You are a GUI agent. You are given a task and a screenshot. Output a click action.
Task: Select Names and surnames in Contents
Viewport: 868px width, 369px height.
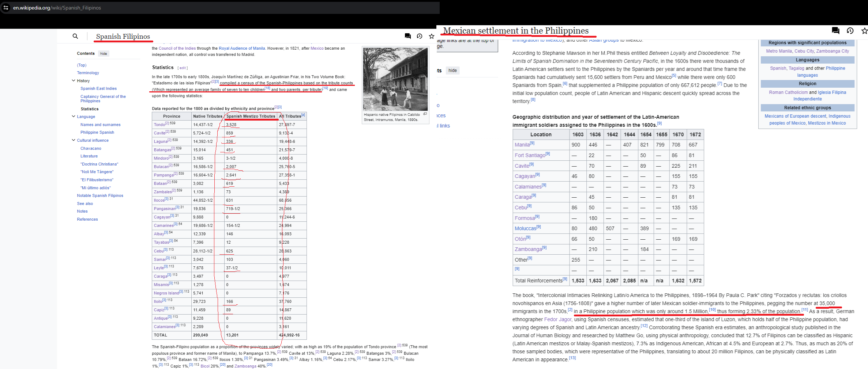tap(100, 125)
